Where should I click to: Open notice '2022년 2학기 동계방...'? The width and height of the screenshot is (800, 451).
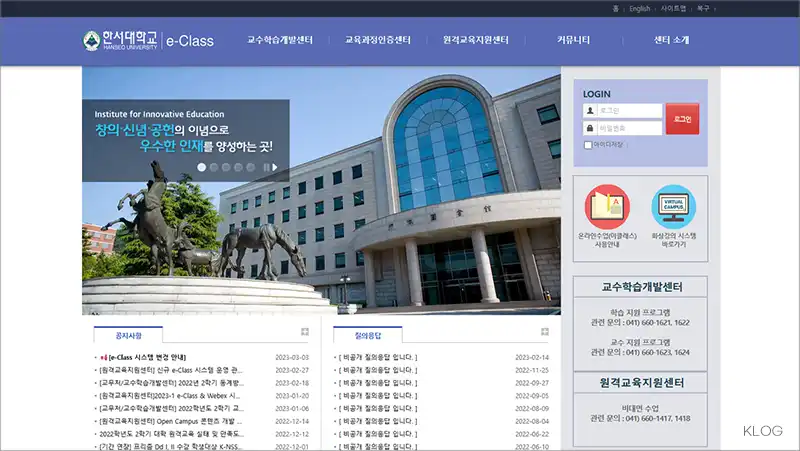click(x=171, y=383)
